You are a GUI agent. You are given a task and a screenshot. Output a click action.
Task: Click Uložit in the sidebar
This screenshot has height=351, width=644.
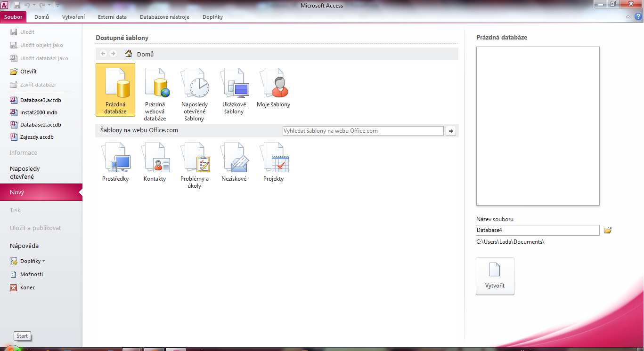click(22, 32)
